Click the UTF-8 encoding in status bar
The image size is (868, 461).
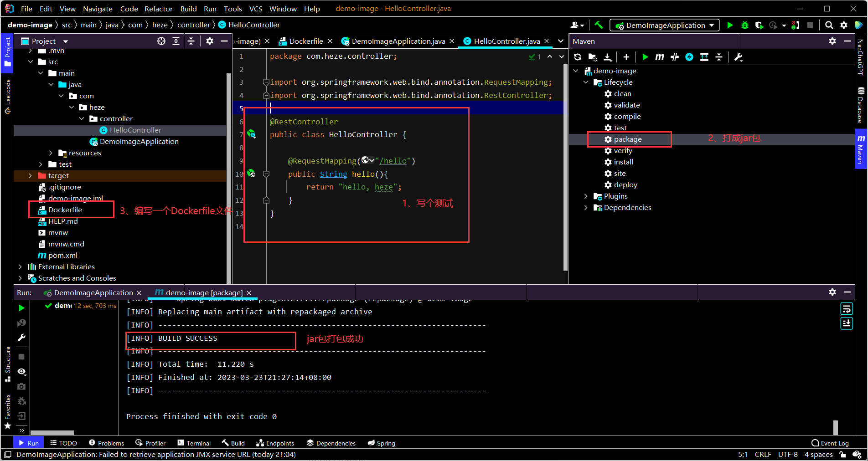788,454
